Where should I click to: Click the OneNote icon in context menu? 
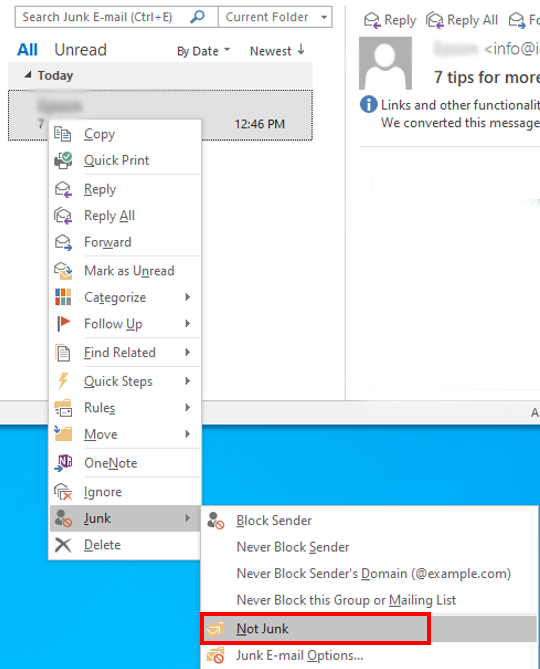[x=63, y=463]
